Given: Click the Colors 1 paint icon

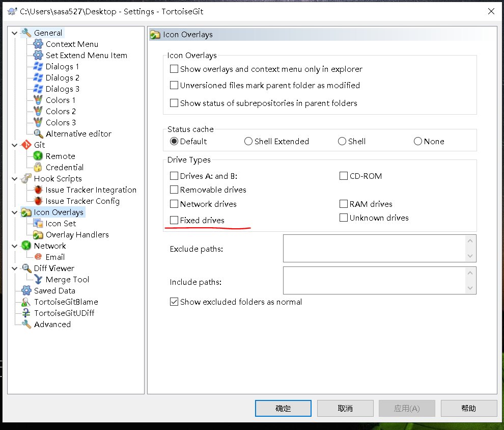Looking at the screenshot, I should (38, 100).
